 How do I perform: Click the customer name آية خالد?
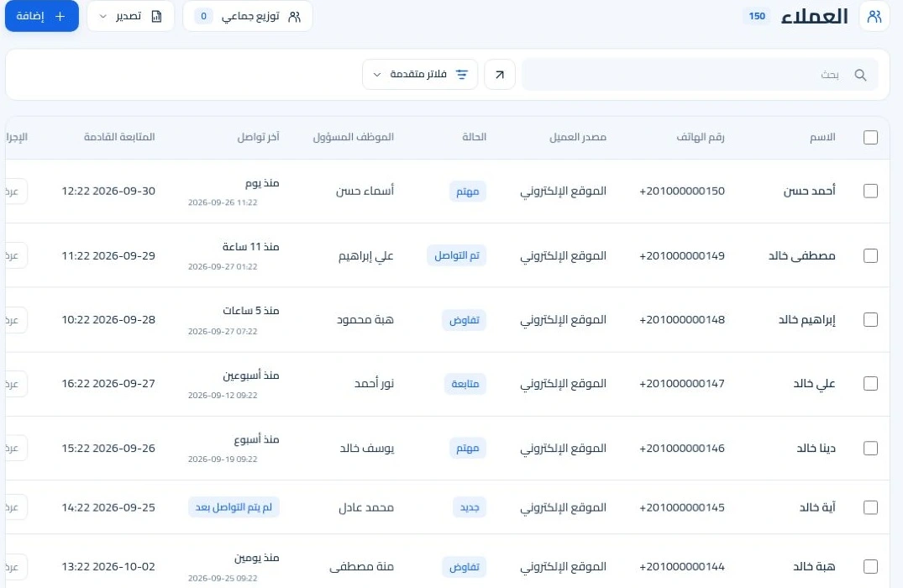(x=817, y=507)
